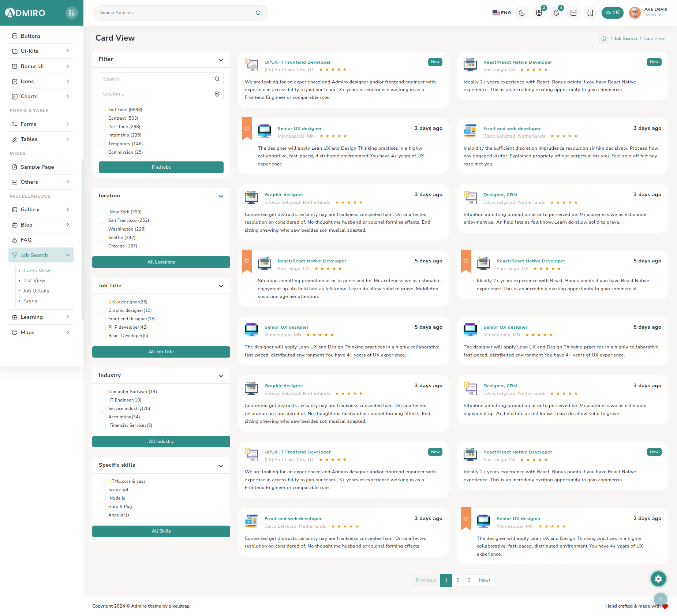
Task: Enable the PHP developer(42) checkbox
Action: pyautogui.click(x=102, y=327)
